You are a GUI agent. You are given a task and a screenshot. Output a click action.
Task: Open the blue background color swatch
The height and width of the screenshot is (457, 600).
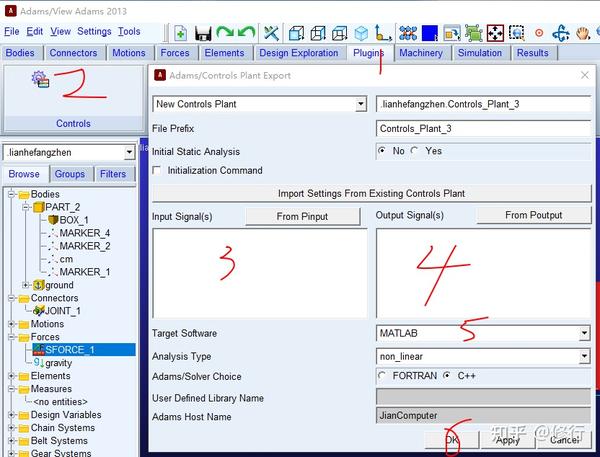(x=429, y=33)
